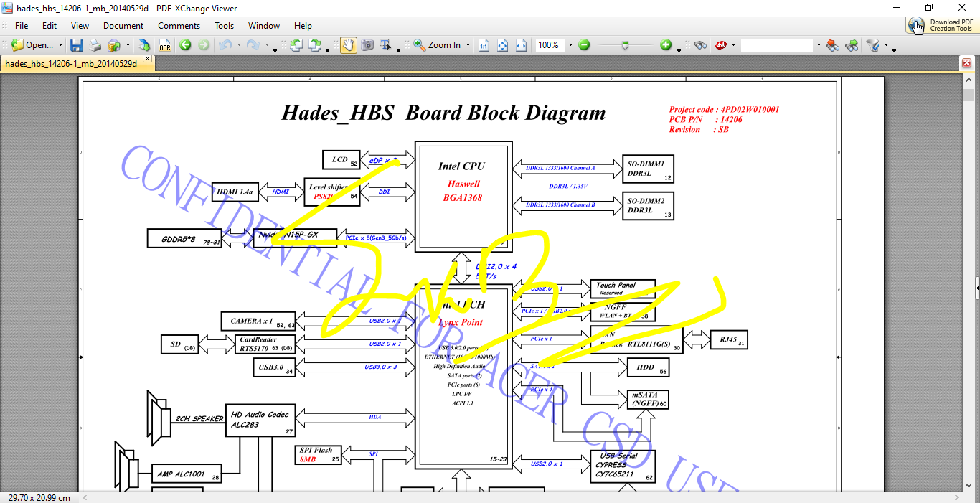Click the Open folder icon in the toolbar

17,45
